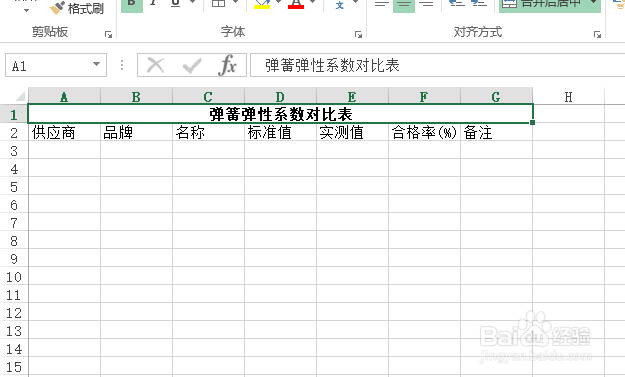Select column G header
The height and width of the screenshot is (377, 625).
(496, 96)
